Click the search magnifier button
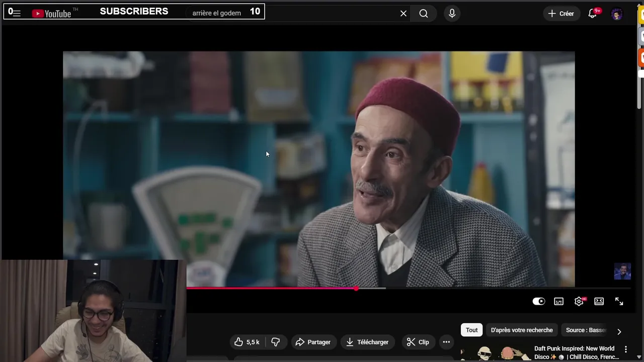 point(424,14)
